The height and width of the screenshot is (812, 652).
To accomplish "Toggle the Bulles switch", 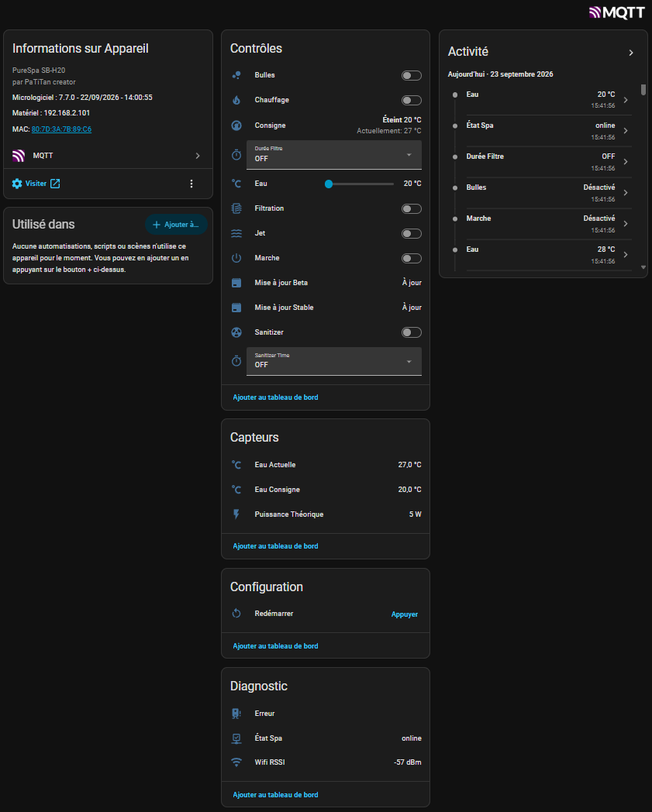I will coord(412,76).
